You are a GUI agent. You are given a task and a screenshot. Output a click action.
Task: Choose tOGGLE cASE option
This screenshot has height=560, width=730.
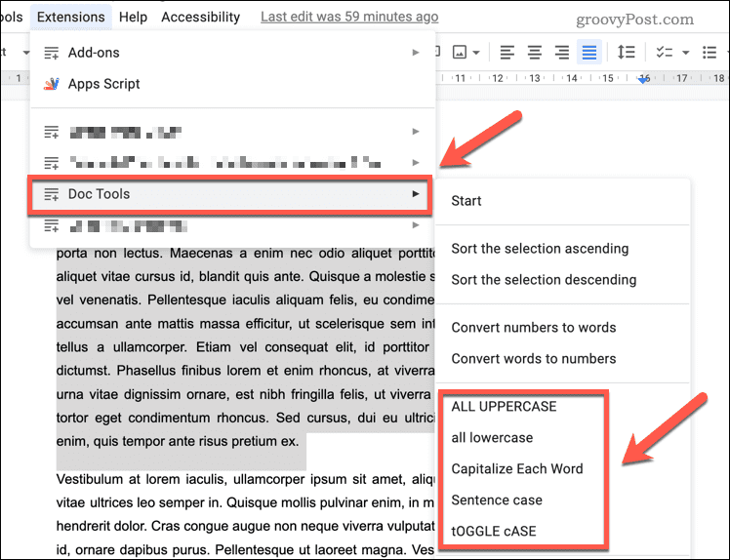coord(562,532)
